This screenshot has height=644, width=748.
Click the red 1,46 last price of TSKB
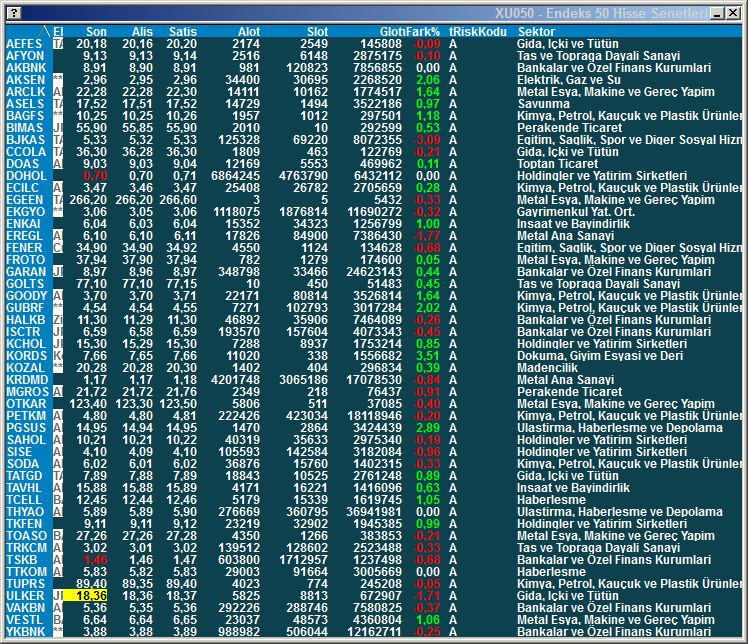(95, 560)
